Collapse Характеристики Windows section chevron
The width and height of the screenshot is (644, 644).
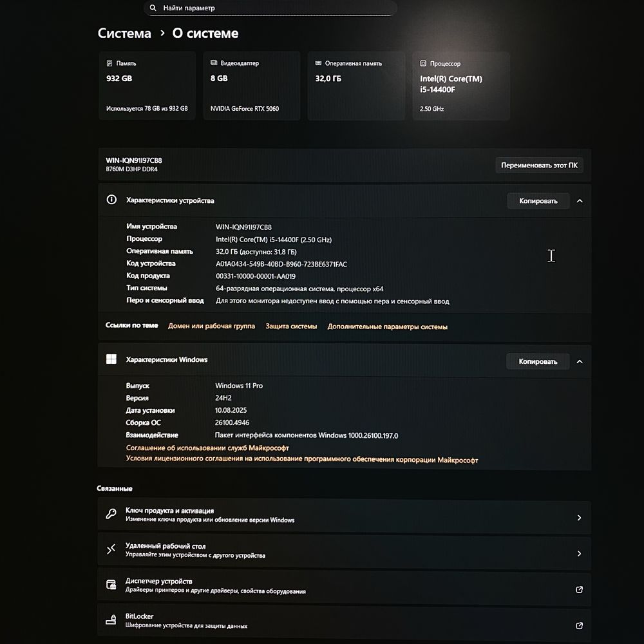580,361
